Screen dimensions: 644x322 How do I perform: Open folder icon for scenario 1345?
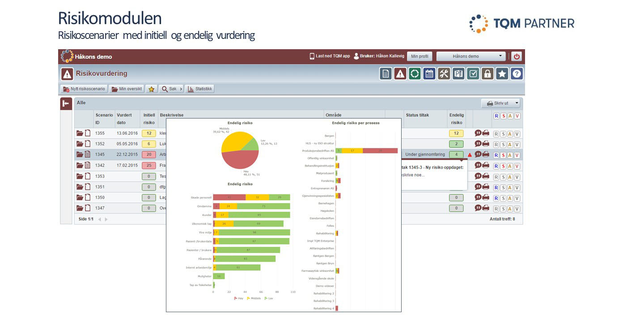tap(80, 154)
